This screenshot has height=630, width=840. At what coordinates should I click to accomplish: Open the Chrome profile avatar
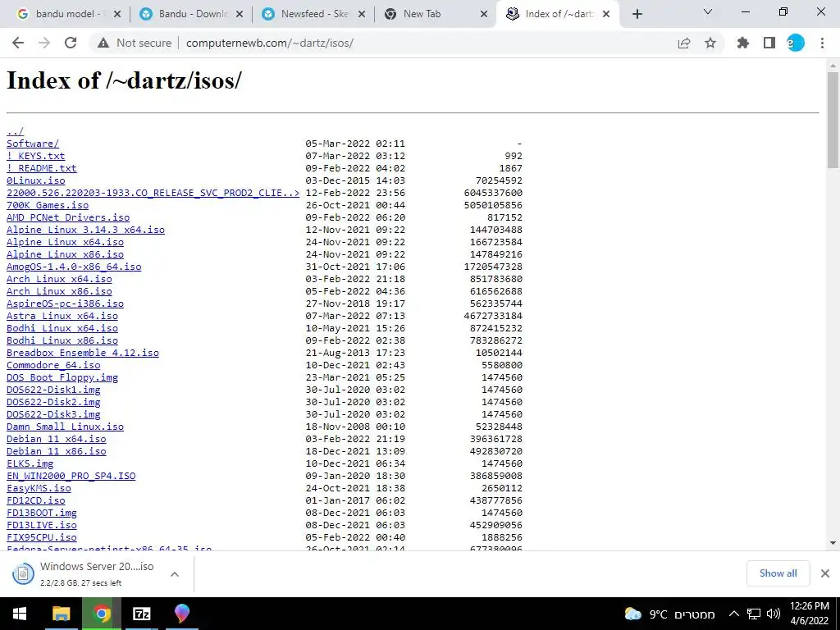tap(796, 43)
